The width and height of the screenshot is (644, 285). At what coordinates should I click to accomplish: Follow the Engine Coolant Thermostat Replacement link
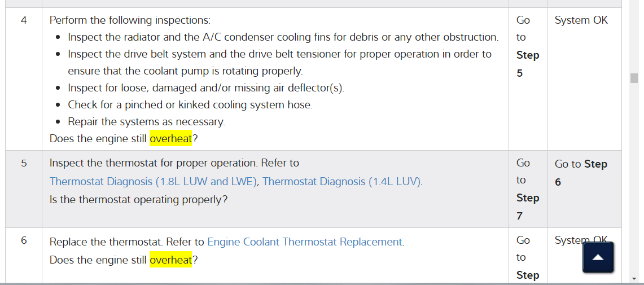point(305,242)
